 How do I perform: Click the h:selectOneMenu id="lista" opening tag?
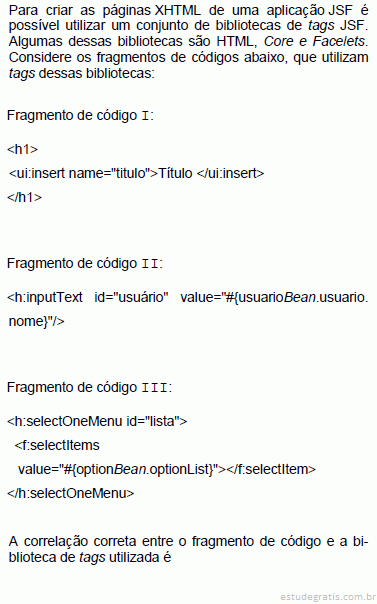(97, 421)
